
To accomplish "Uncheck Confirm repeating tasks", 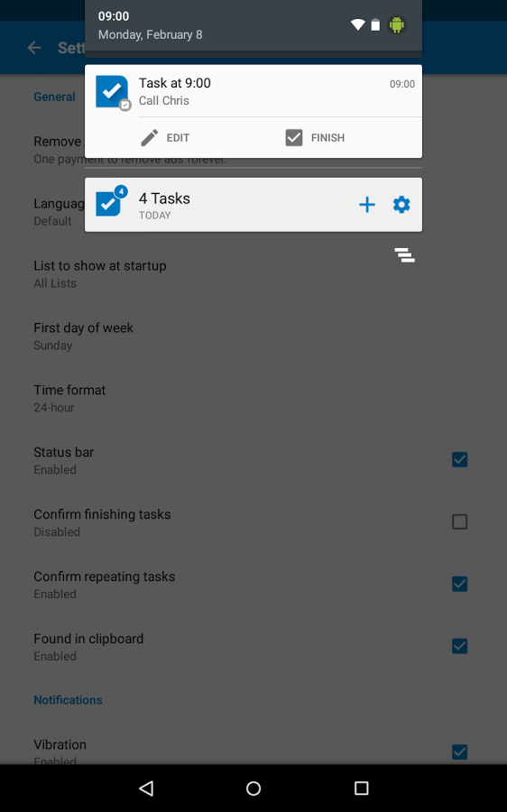I will coord(459,584).
